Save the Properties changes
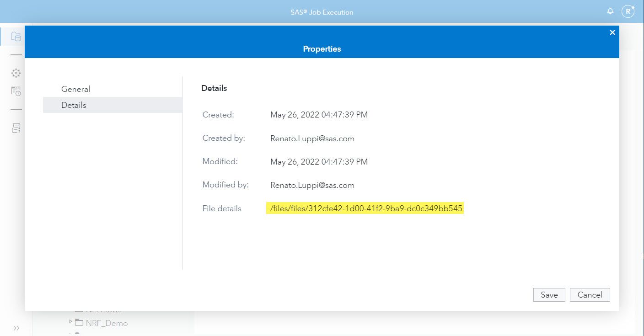Viewport: 644px width, 336px height. pyautogui.click(x=549, y=294)
